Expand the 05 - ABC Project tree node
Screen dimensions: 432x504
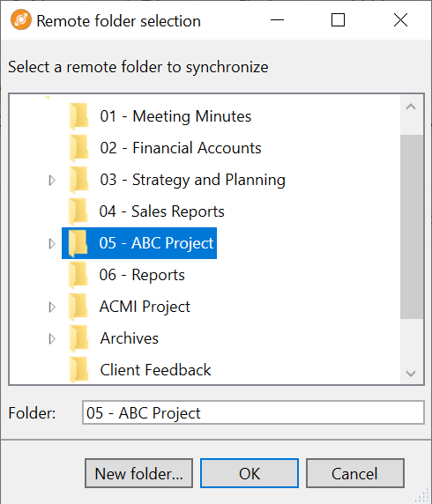pos(52,243)
